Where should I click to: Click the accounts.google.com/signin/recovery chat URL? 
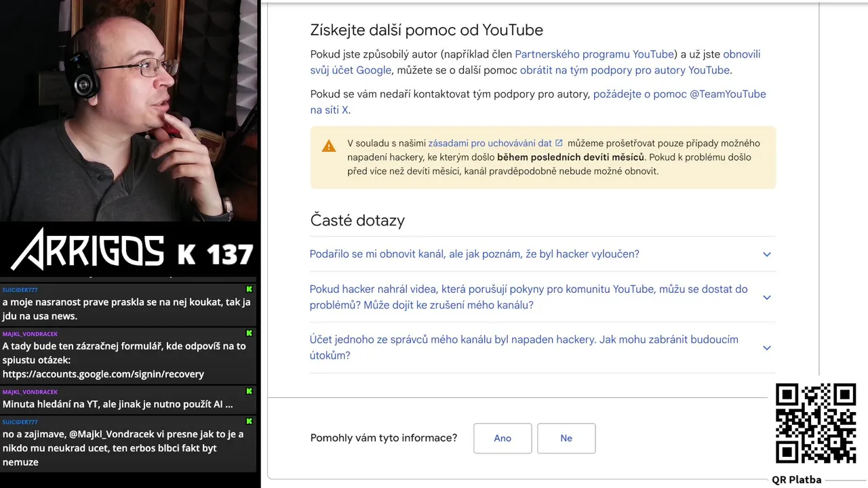[103, 374]
